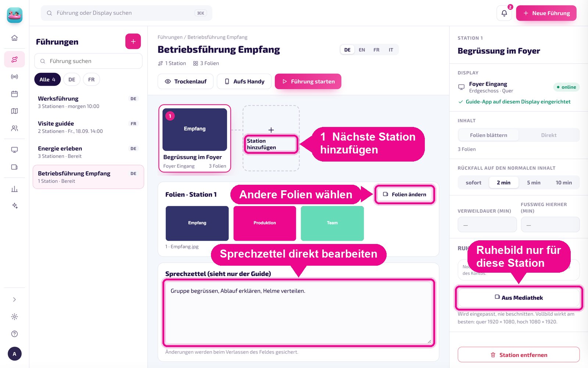
Task: Click the 'Trockenlauf' button
Action: click(186, 81)
